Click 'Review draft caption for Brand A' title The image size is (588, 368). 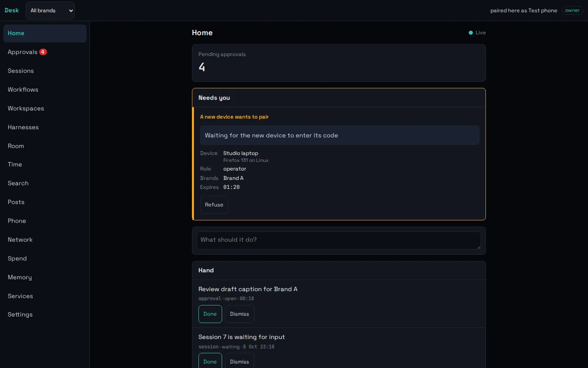point(248,289)
